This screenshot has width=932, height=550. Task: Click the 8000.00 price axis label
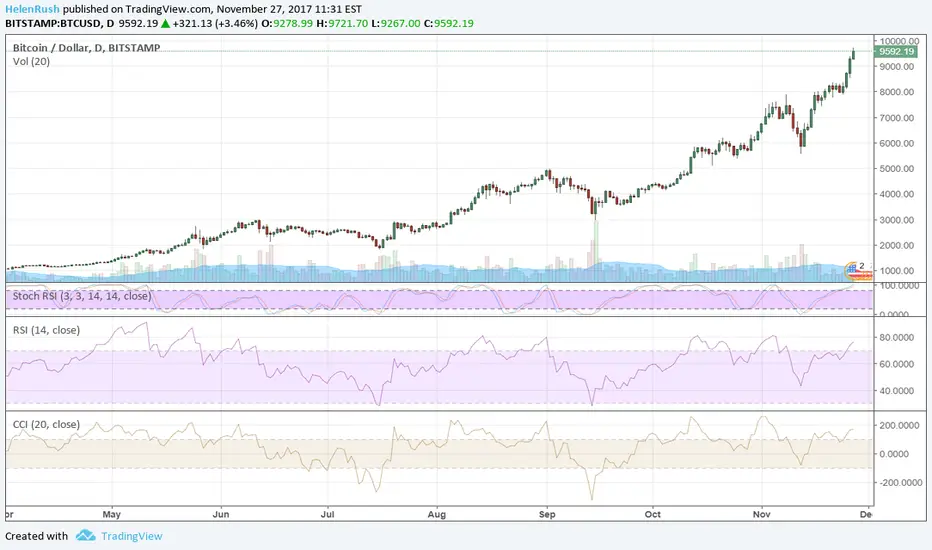897,92
